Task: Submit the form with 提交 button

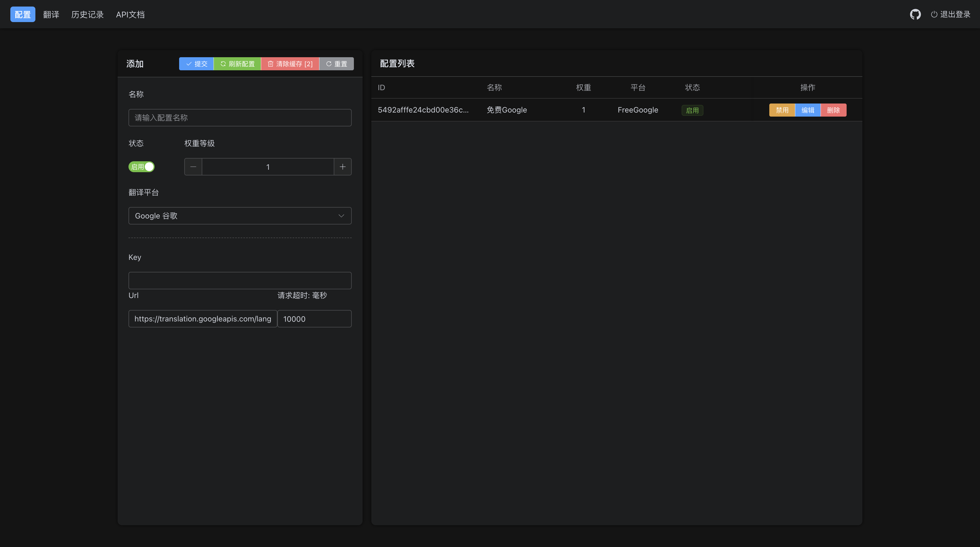Action: 196,63
